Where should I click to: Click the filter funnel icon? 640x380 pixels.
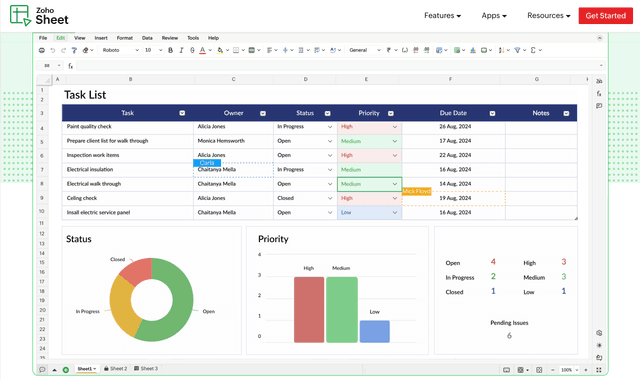click(x=517, y=50)
